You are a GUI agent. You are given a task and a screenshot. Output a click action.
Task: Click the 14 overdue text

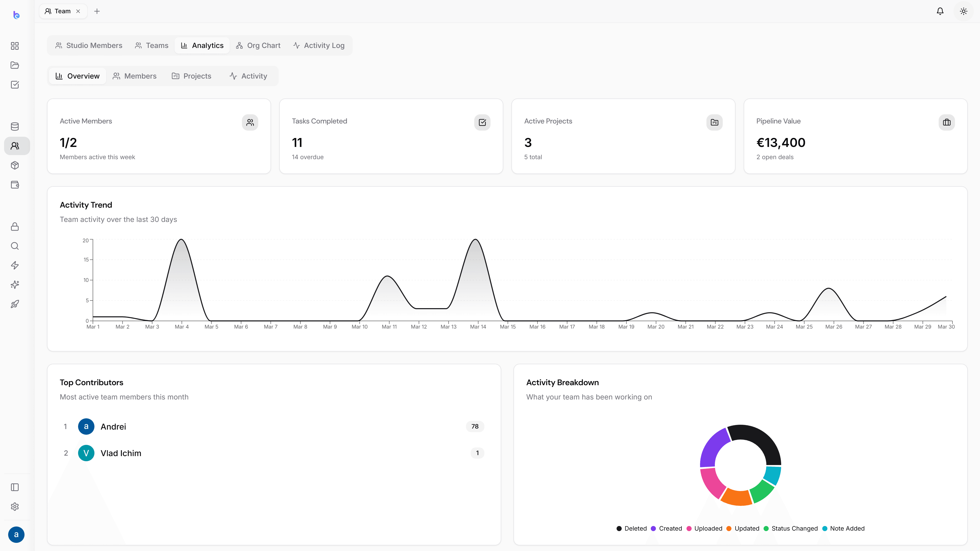coord(308,157)
